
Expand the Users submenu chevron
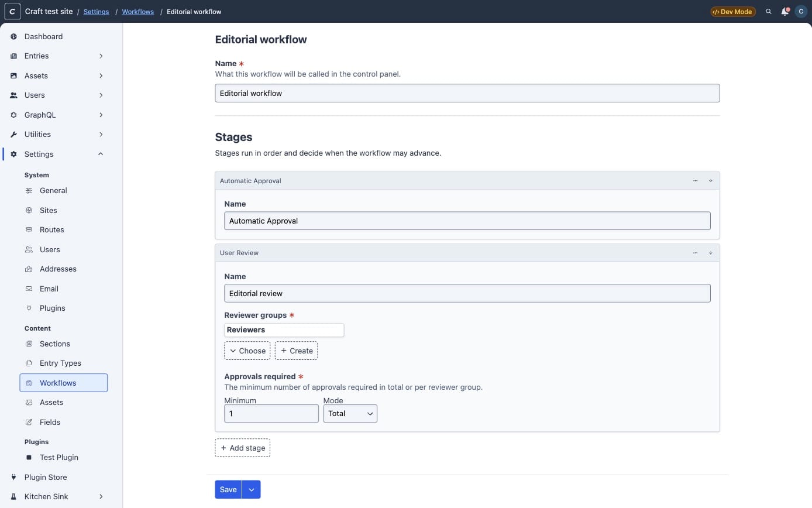(x=101, y=95)
